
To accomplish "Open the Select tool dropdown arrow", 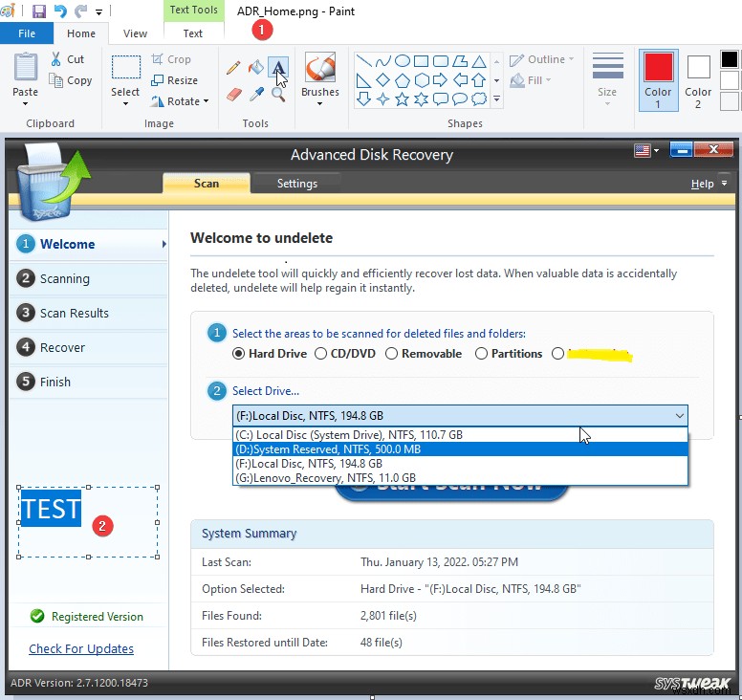I will point(125,103).
